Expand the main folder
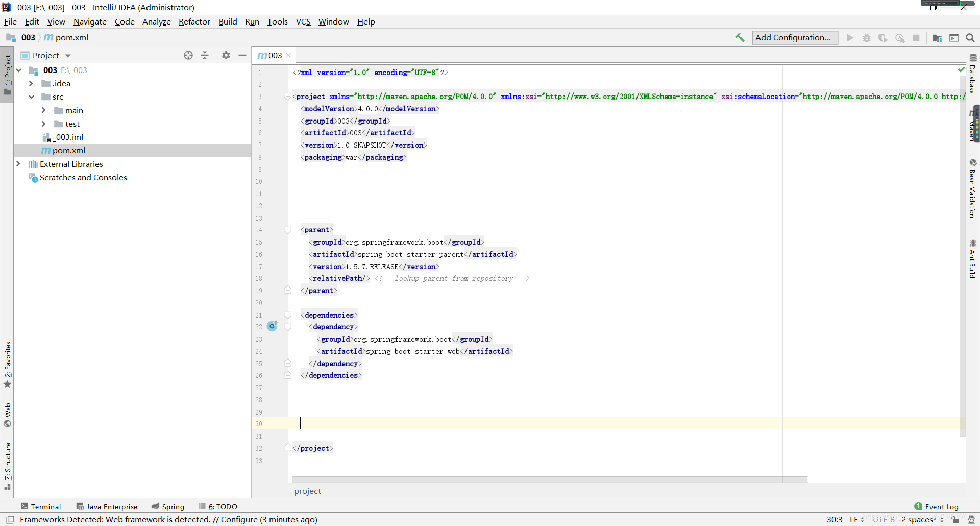Viewport: 980px width, 526px height. [x=43, y=110]
